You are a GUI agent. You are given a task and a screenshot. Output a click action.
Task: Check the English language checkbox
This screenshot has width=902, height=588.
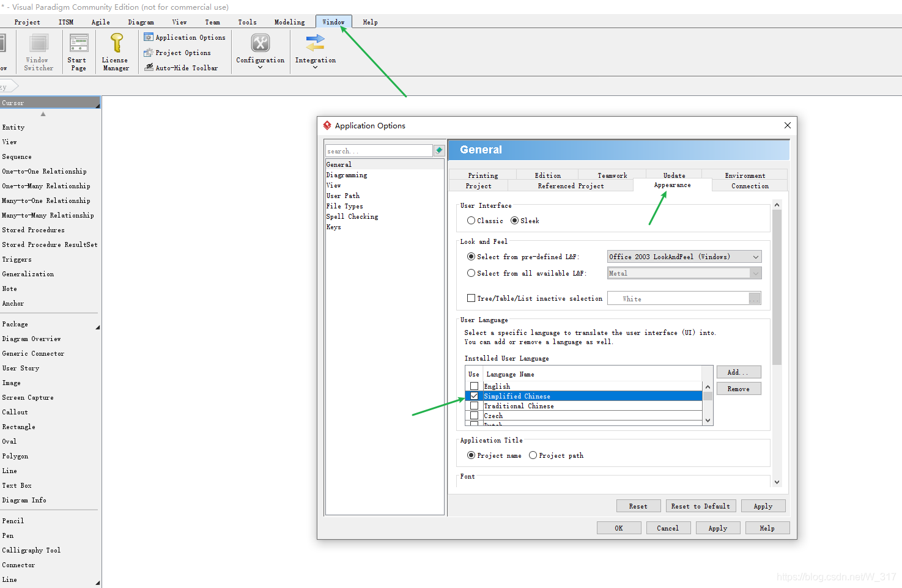click(474, 386)
